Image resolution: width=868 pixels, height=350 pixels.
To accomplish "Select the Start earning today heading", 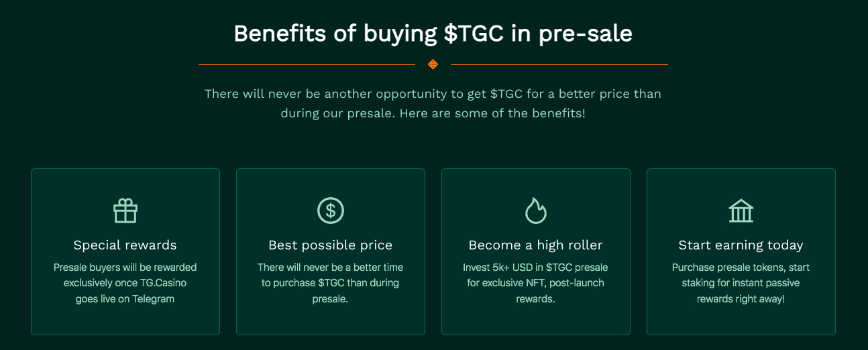I will (x=741, y=245).
